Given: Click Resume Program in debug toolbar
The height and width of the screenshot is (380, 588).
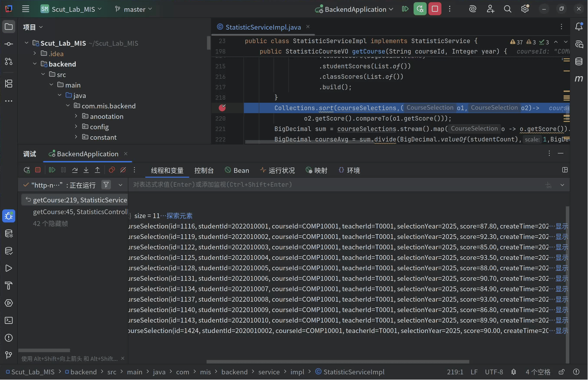Looking at the screenshot, I should 52,170.
